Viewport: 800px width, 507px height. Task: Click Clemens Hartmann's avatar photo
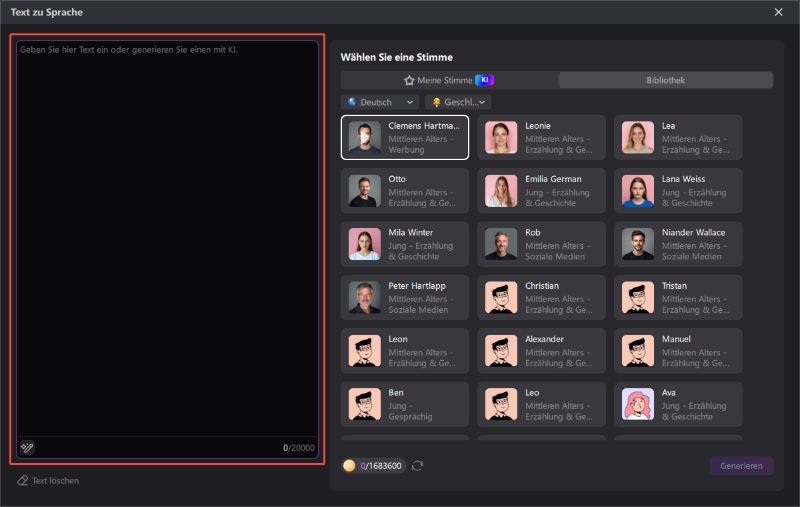pyautogui.click(x=365, y=137)
